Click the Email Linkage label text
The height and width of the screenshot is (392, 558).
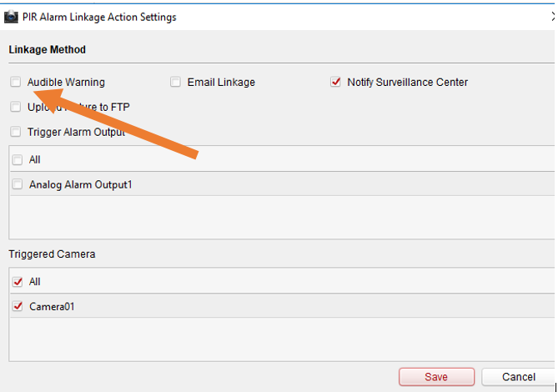click(x=221, y=83)
